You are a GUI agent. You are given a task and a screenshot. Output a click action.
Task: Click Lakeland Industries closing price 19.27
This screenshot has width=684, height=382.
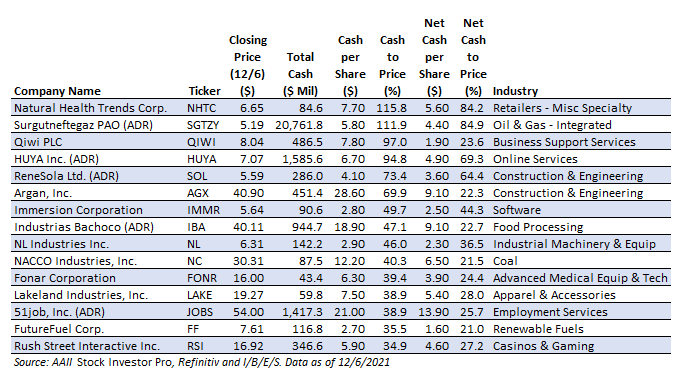(248, 295)
